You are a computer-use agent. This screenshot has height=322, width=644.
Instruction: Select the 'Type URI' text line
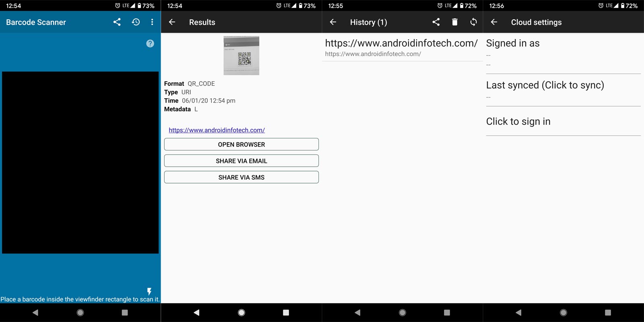pyautogui.click(x=178, y=92)
